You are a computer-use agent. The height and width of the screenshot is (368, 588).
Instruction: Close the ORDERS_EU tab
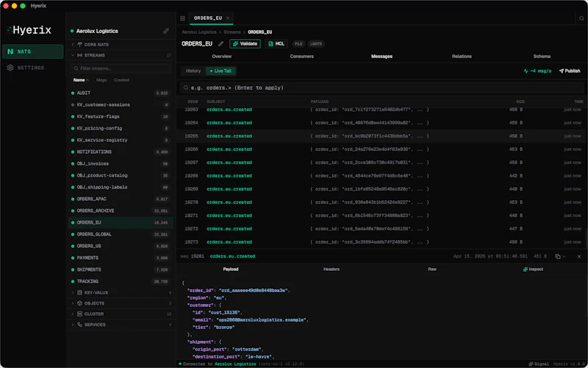[228, 18]
